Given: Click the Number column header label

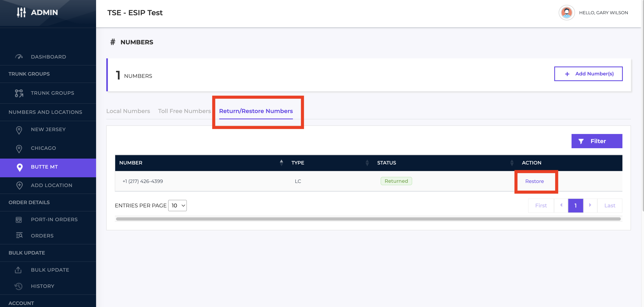Looking at the screenshot, I should (131, 163).
